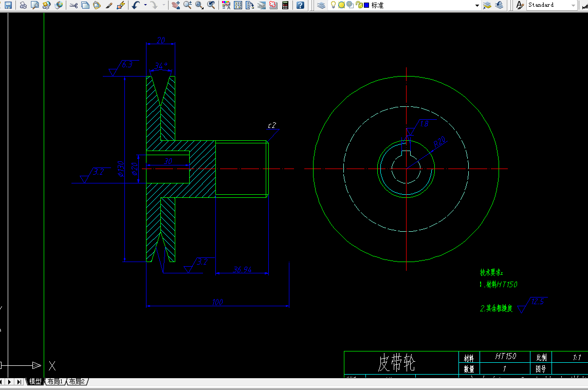This screenshot has height=390, width=588.
Task: Switch to the 布局2 tab
Action: [77, 381]
